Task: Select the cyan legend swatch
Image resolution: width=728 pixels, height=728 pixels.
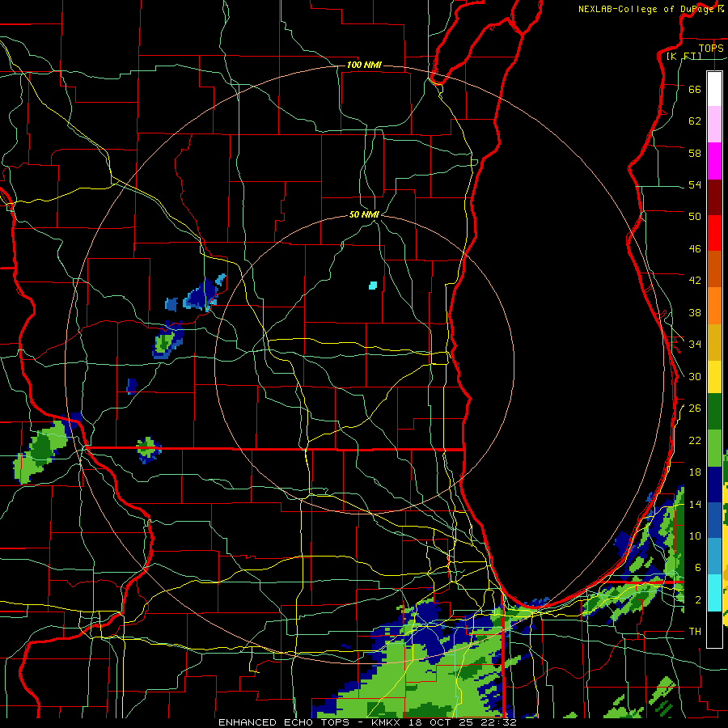Action: pos(714,593)
